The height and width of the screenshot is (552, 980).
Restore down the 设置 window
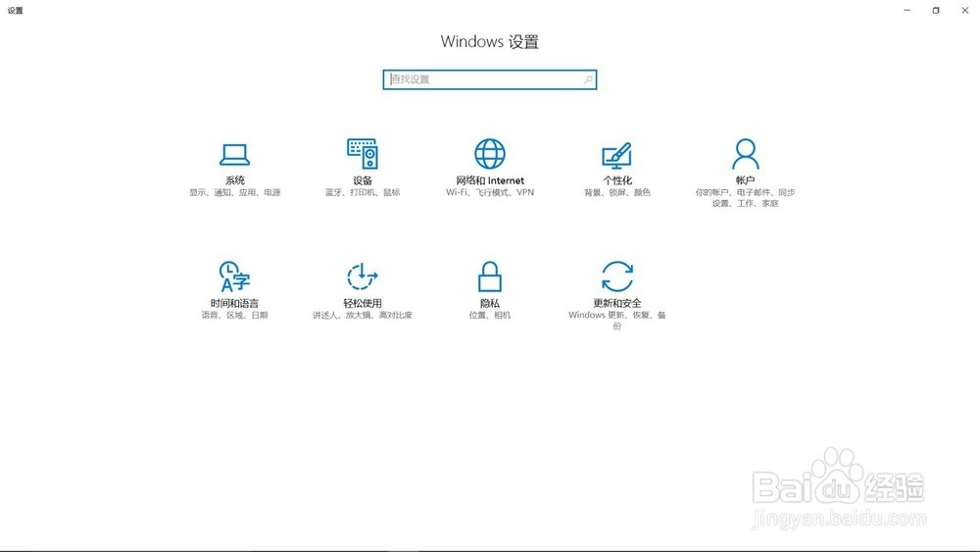(x=936, y=10)
